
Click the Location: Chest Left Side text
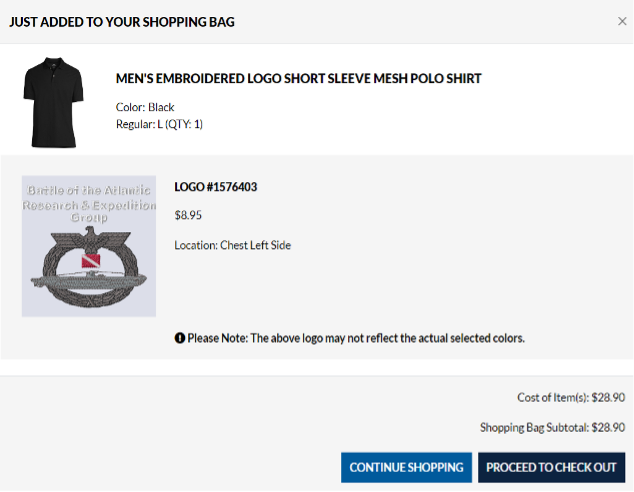pos(232,245)
